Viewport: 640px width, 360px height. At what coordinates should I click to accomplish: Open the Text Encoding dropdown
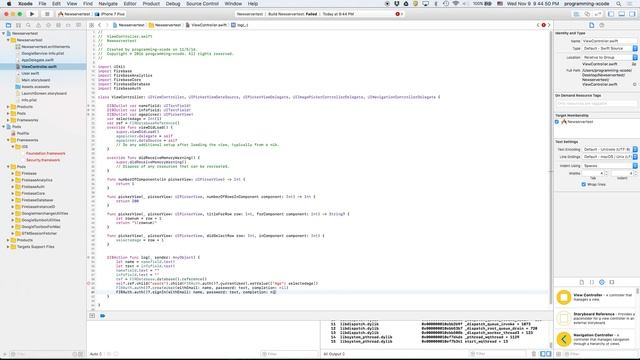pyautogui.click(x=610, y=149)
